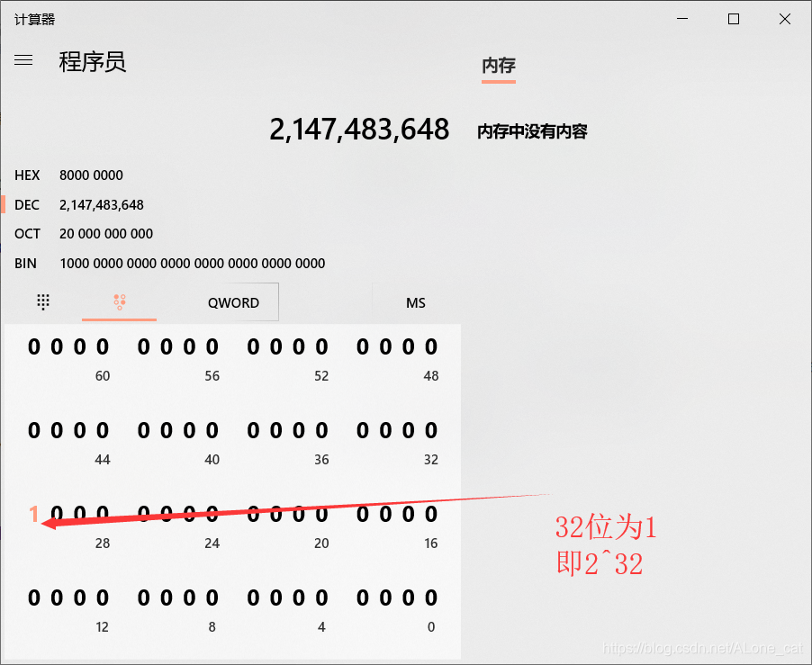Open the 内存 memory panel tab
Image resolution: width=812 pixels, height=665 pixels.
(499, 66)
